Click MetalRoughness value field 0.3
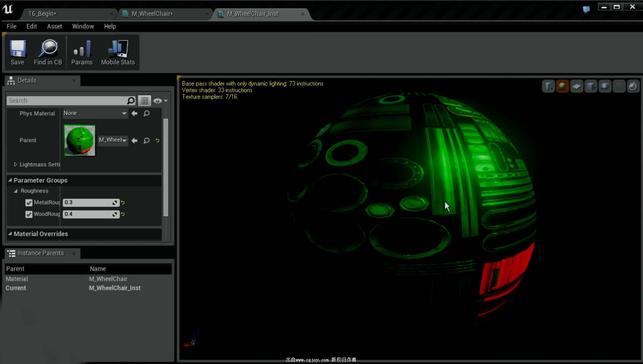The height and width of the screenshot is (364, 643). [91, 203]
